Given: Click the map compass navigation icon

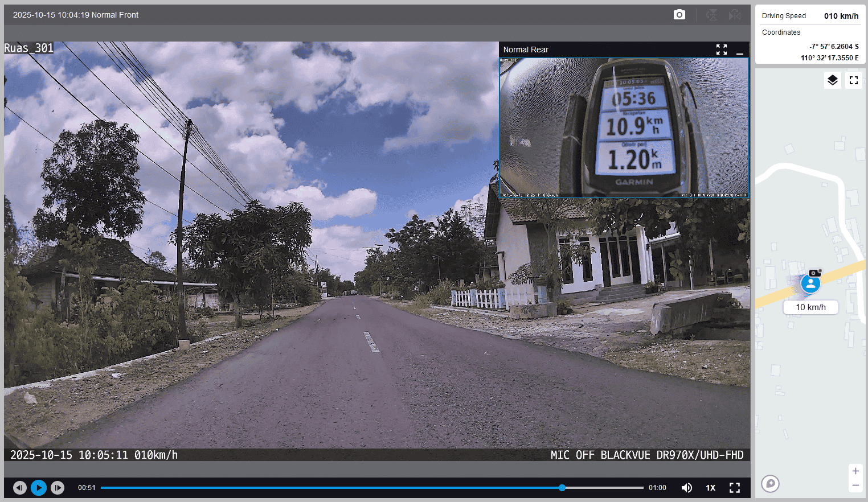Looking at the screenshot, I should click(770, 484).
